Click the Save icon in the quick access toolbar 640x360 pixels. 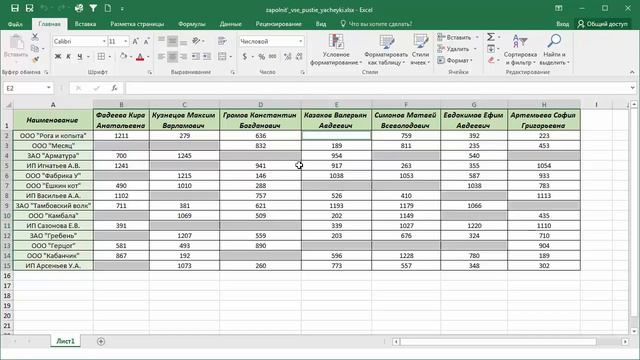(x=15, y=8)
